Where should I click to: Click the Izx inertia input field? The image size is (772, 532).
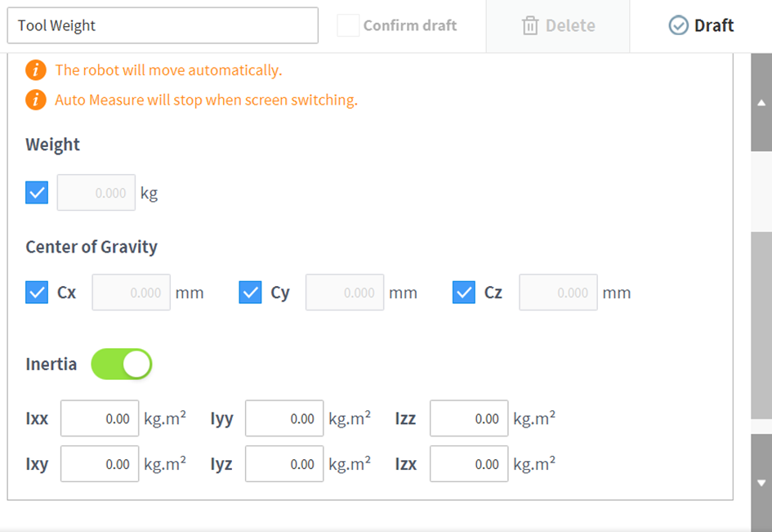tap(469, 464)
